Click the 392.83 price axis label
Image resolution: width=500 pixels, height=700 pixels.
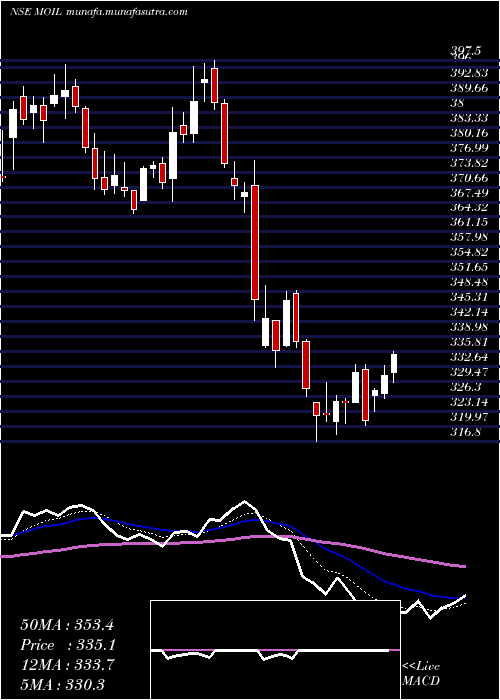point(469,73)
